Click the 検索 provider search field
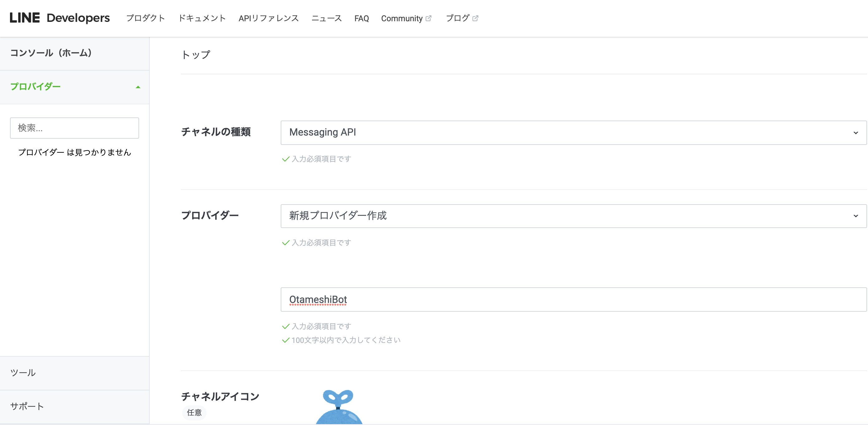The width and height of the screenshot is (868, 426). tap(75, 128)
